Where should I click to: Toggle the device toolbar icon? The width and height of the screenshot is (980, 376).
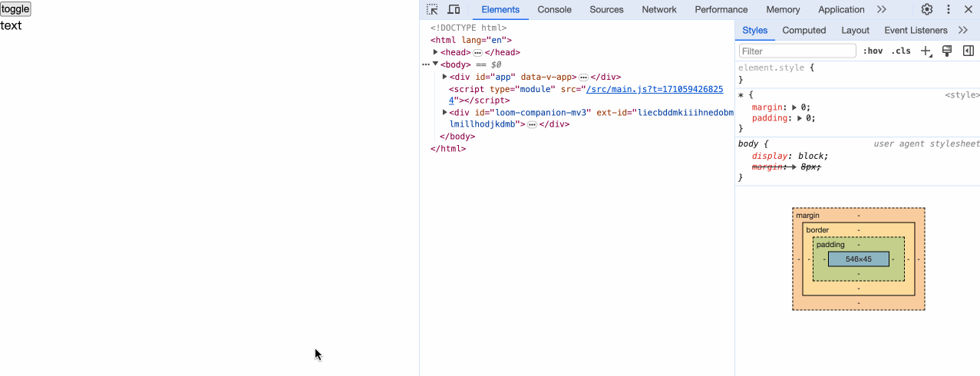454,9
